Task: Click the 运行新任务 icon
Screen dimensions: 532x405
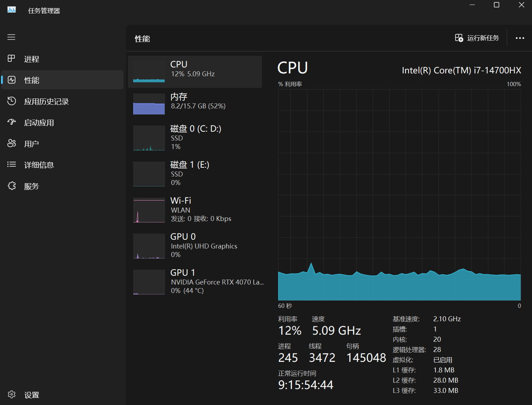Action: click(459, 38)
